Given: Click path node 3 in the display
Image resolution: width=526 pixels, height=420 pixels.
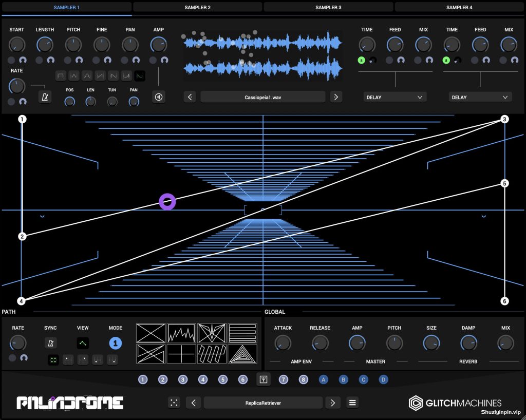Looking at the screenshot, I should pos(504,119).
